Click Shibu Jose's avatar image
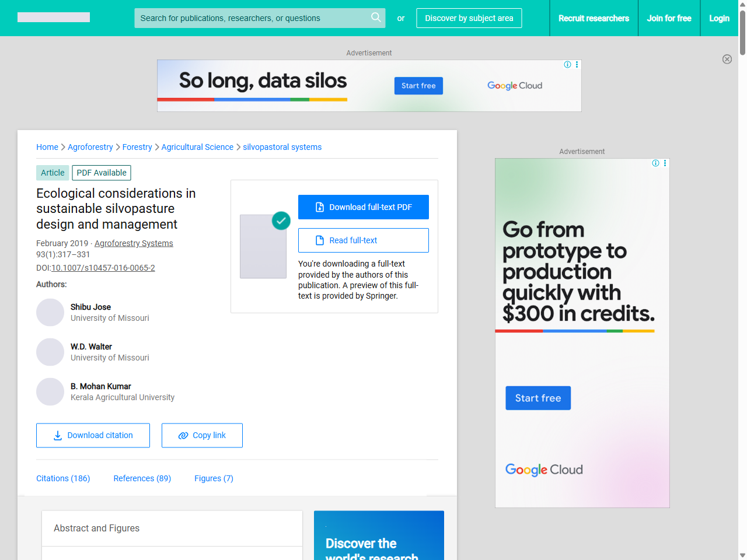 pyautogui.click(x=50, y=313)
